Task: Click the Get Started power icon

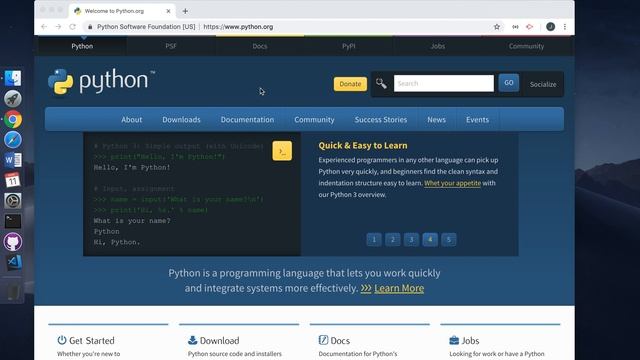Action: click(x=62, y=340)
